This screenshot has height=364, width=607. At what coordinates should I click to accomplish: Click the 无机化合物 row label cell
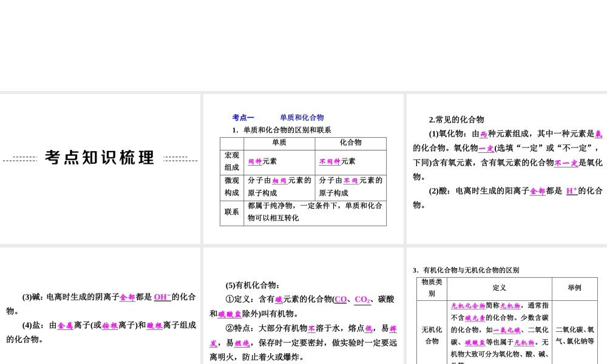pos(432,332)
